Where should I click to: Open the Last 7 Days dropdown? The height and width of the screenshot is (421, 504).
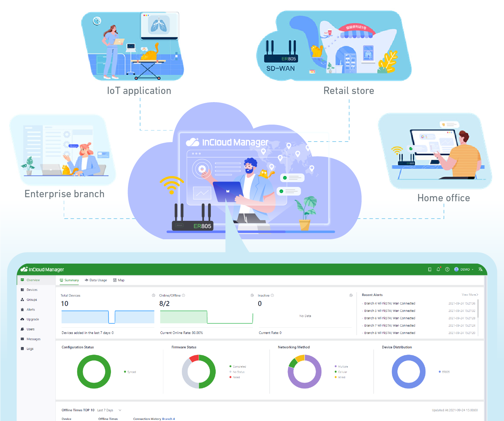coord(109,410)
